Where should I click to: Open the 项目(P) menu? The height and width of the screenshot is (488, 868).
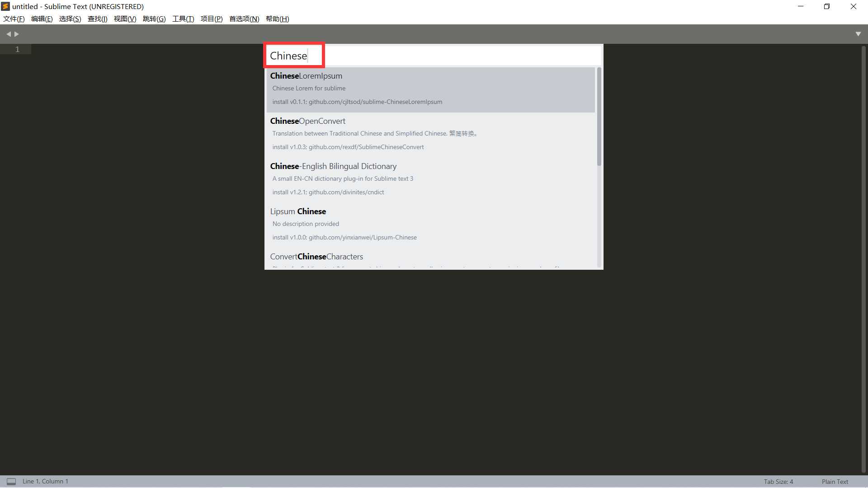[212, 19]
